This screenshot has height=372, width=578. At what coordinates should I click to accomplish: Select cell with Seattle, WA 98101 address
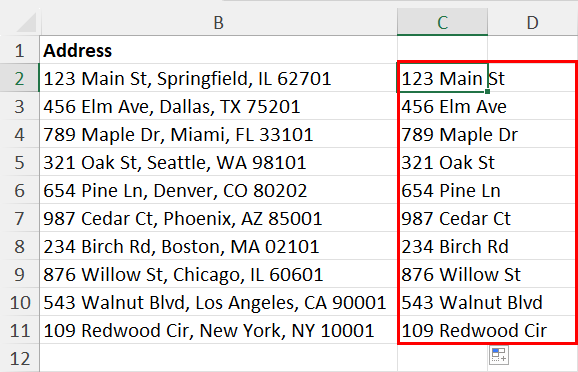point(218,162)
